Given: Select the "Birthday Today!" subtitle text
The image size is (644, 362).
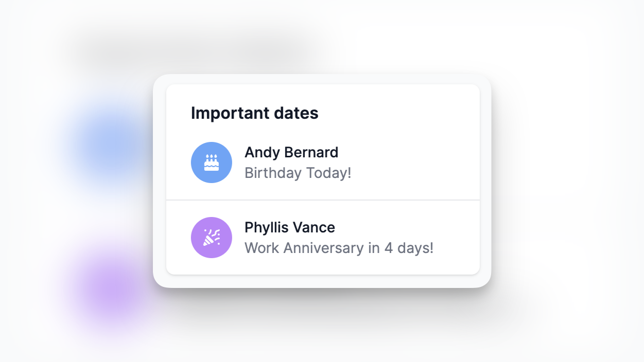Looking at the screenshot, I should [298, 173].
